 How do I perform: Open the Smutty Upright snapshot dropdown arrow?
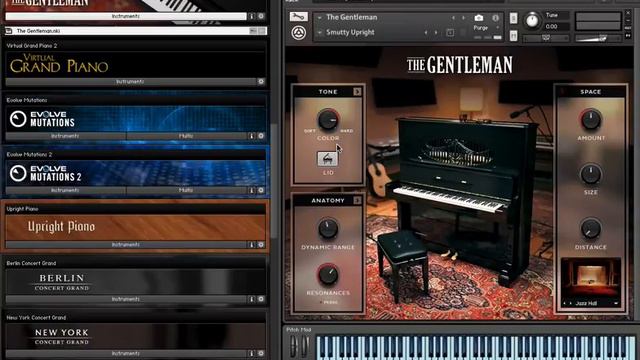(x=320, y=32)
